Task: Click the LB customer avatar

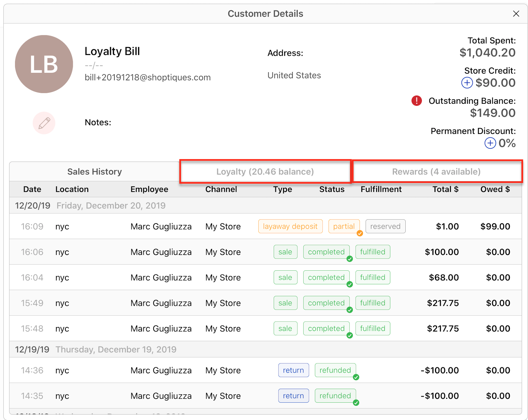Action: [44, 64]
